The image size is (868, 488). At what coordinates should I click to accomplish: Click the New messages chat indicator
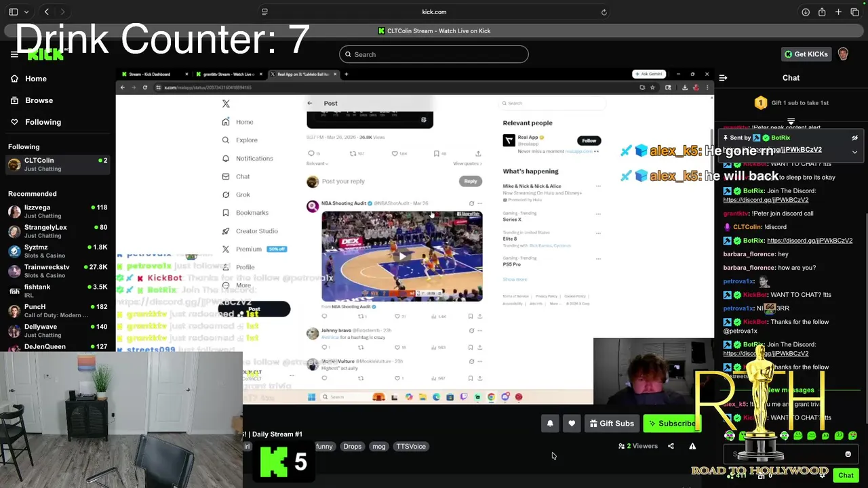[791, 390]
